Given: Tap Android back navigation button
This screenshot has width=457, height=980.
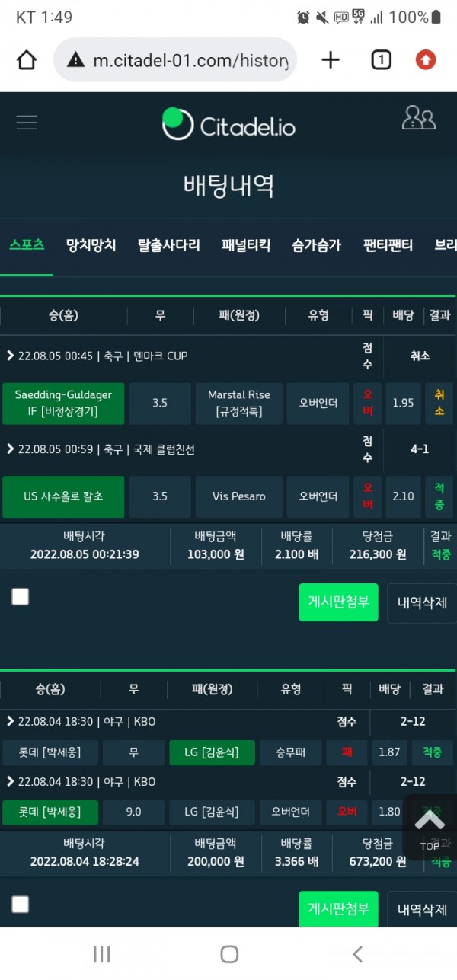Looking at the screenshot, I should click(x=357, y=953).
